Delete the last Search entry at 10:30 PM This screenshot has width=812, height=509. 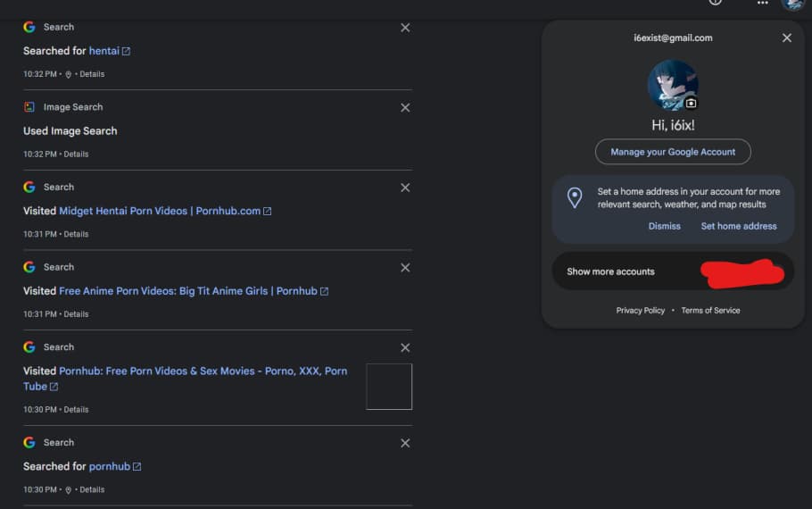click(x=405, y=443)
